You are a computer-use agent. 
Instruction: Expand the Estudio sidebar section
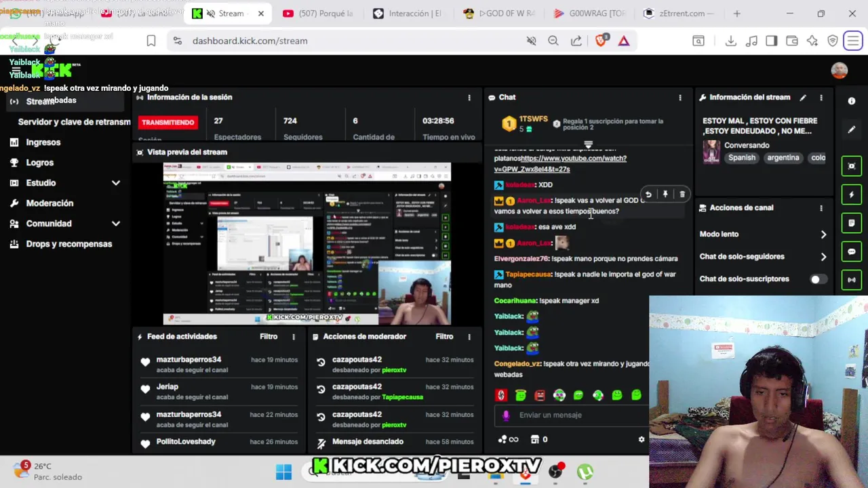116,183
